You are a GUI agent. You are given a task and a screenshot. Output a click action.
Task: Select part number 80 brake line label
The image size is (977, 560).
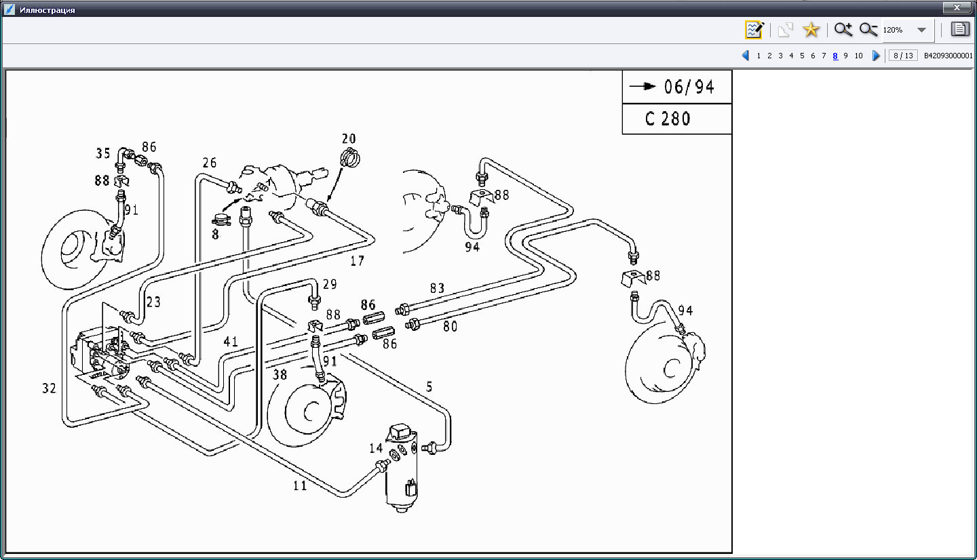450,326
